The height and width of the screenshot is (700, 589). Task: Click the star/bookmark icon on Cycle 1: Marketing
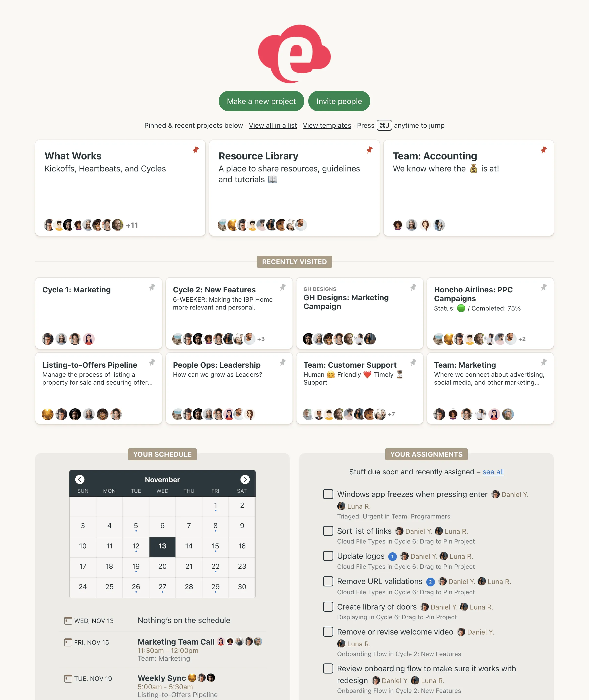coord(152,287)
